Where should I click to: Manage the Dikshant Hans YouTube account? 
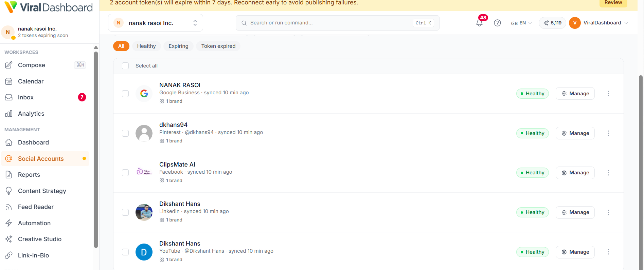(x=575, y=252)
